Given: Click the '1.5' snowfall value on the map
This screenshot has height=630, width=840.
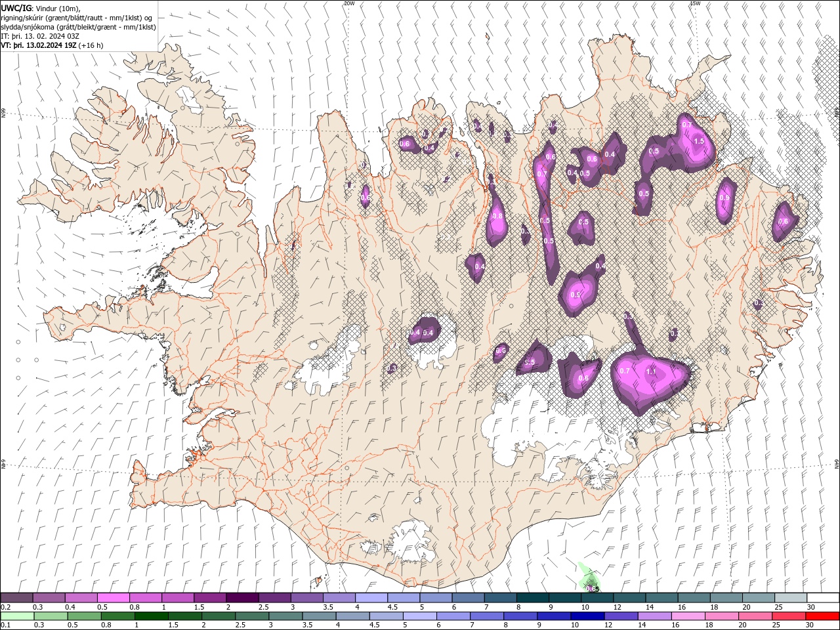Looking at the screenshot, I should 699,141.
